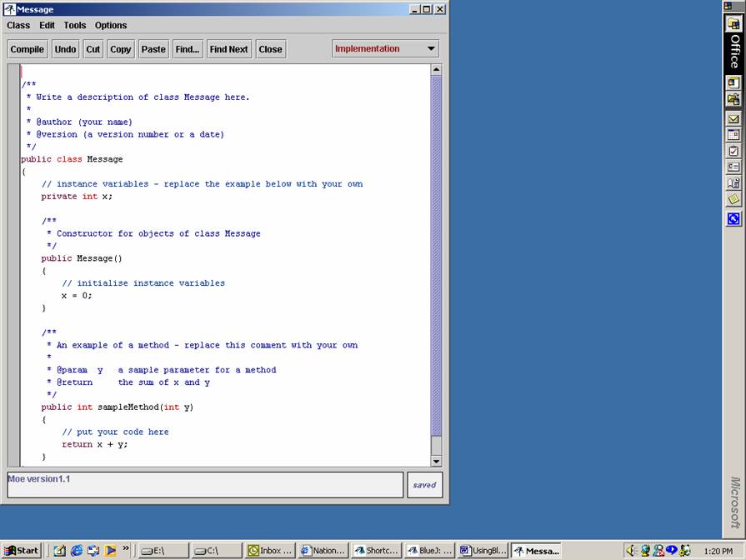Expand the quick launch overflow chevron
This screenshot has height=560, width=746.
(x=126, y=548)
